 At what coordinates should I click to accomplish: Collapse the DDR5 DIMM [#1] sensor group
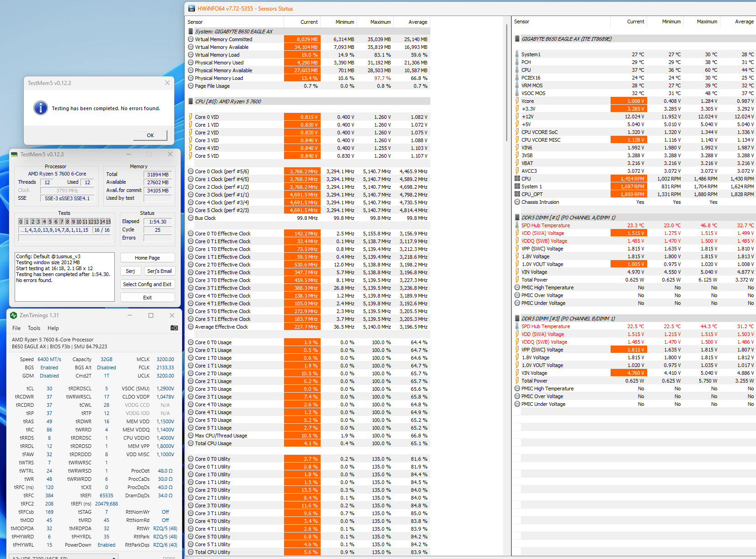517,218
